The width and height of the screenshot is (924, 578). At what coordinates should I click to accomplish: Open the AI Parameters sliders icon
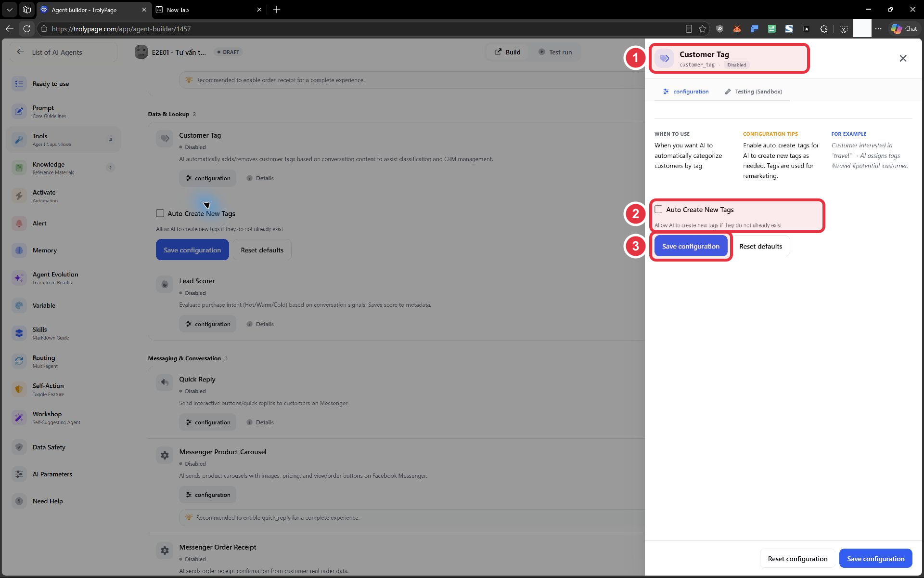click(19, 474)
